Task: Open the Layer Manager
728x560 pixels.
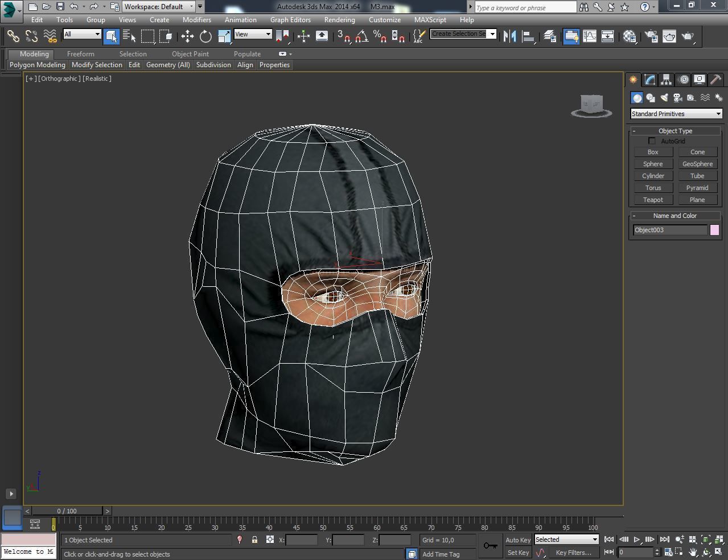Action: click(x=550, y=36)
